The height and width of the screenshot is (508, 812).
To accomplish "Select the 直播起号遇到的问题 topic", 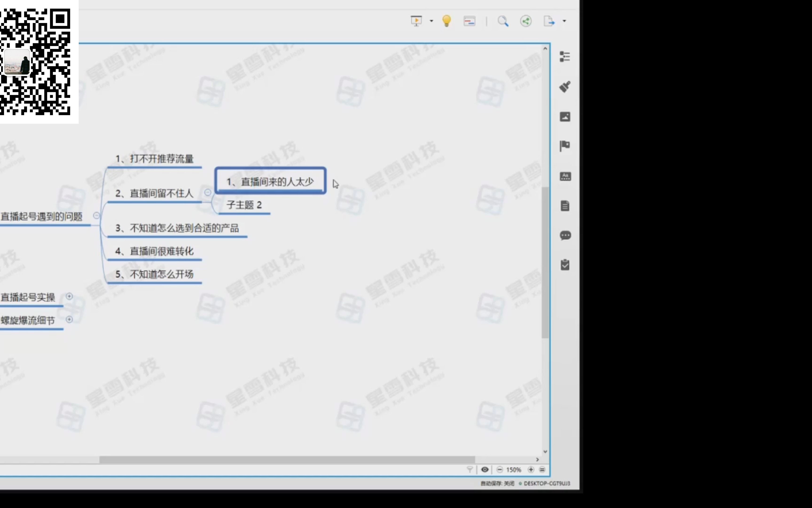I will pos(42,217).
